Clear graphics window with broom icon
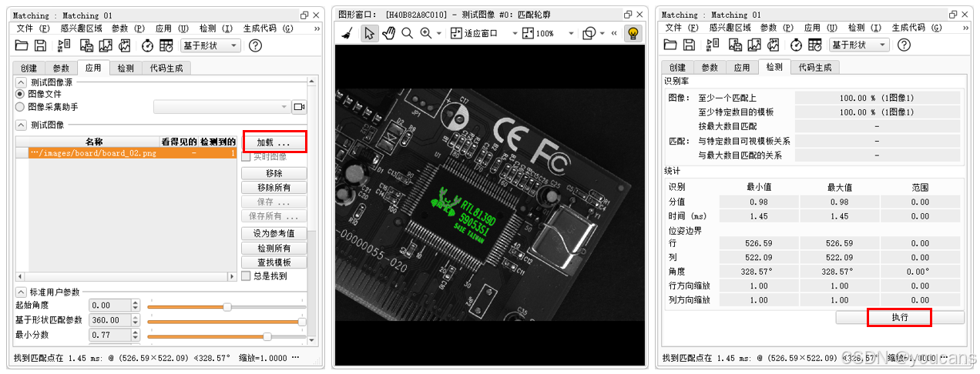The height and width of the screenshot is (374, 980). (x=347, y=33)
